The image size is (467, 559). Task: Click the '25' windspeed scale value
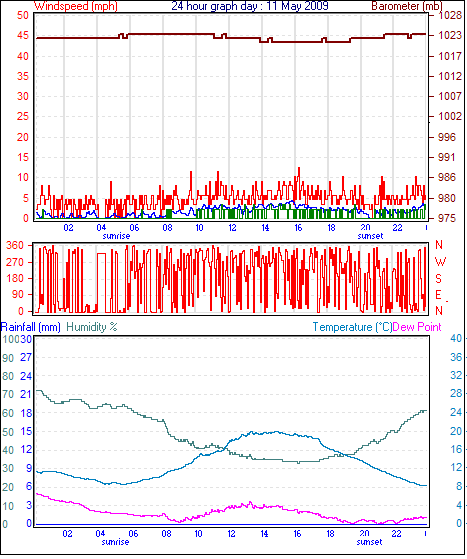tap(23, 116)
